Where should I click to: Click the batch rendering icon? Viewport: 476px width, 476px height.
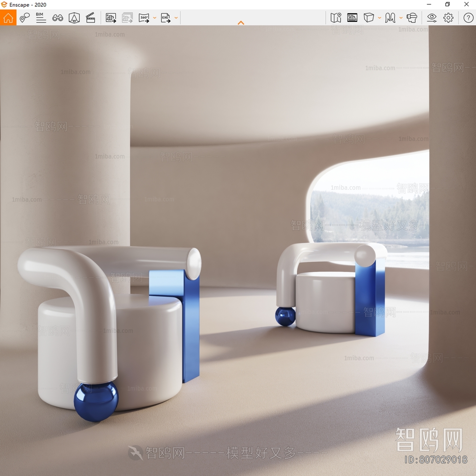point(127,18)
